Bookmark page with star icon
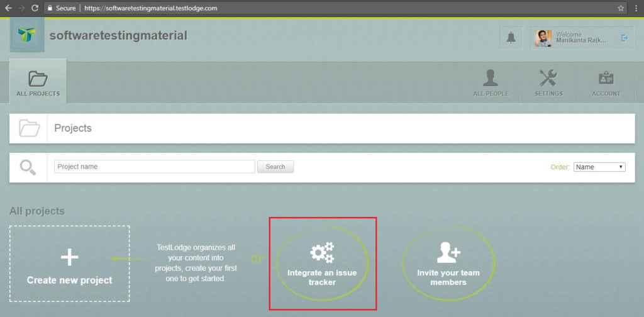The image size is (644, 317). [x=621, y=8]
